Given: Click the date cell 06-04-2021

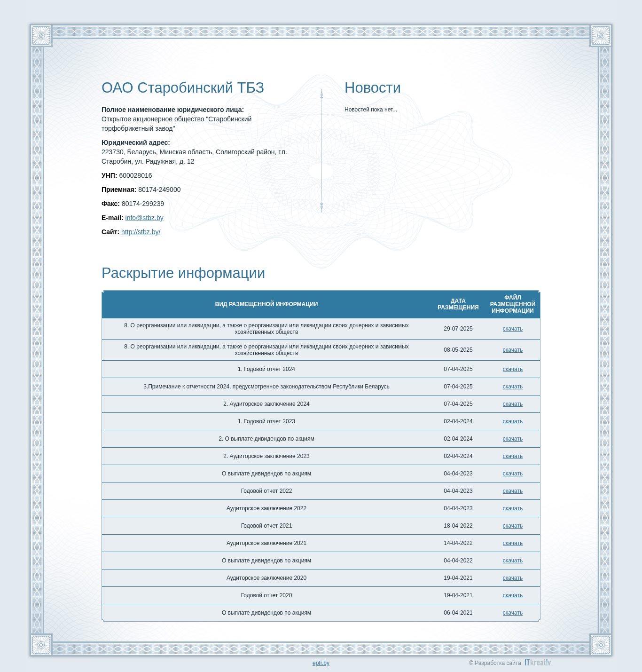Looking at the screenshot, I should 458,613.
